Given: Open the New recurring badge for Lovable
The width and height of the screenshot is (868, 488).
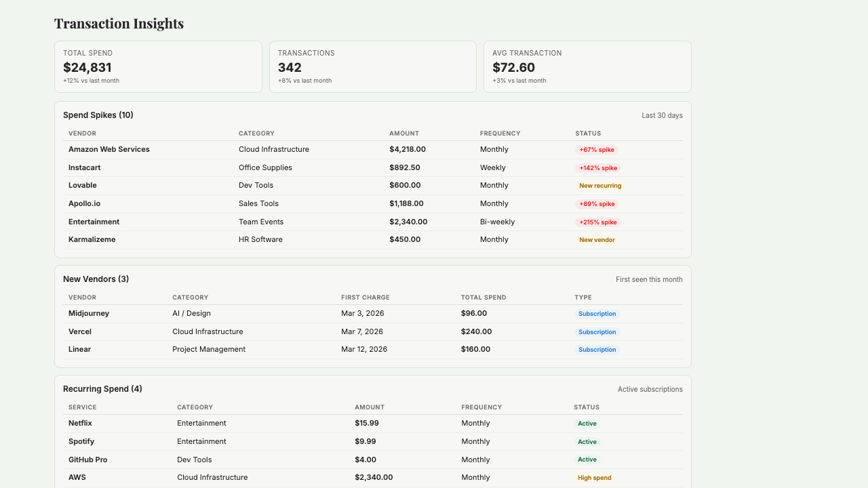Looking at the screenshot, I should pos(600,185).
